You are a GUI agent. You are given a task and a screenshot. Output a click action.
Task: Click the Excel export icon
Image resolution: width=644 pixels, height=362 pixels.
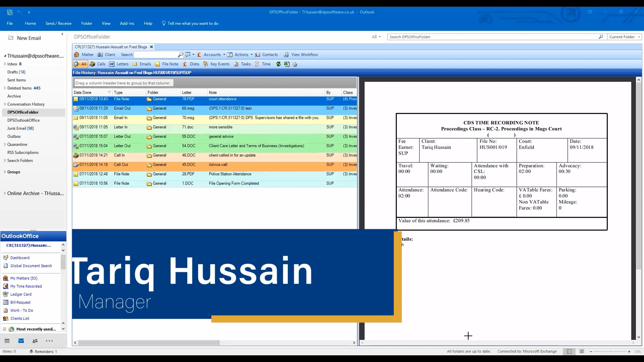point(287,64)
